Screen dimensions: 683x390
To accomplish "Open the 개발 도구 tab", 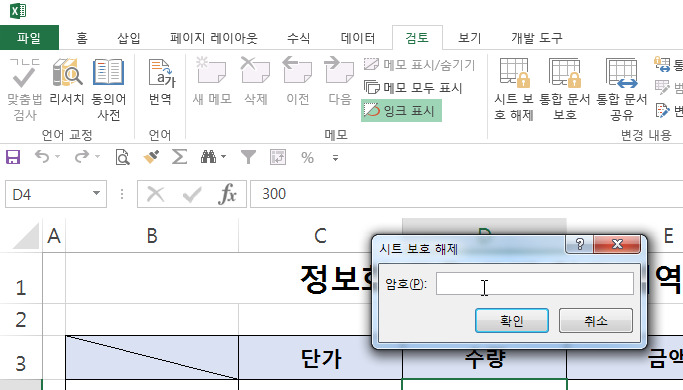I will tap(537, 38).
